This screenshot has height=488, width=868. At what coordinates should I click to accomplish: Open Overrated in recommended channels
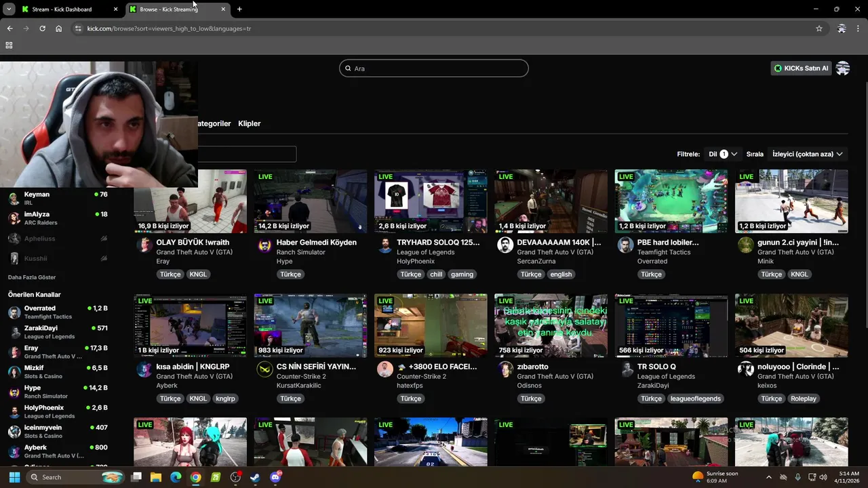point(58,312)
